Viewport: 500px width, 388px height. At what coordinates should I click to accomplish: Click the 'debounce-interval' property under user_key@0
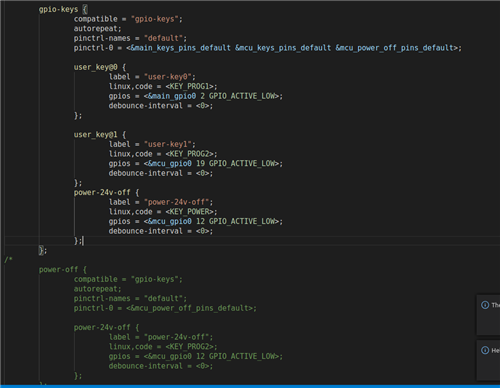tap(146, 106)
